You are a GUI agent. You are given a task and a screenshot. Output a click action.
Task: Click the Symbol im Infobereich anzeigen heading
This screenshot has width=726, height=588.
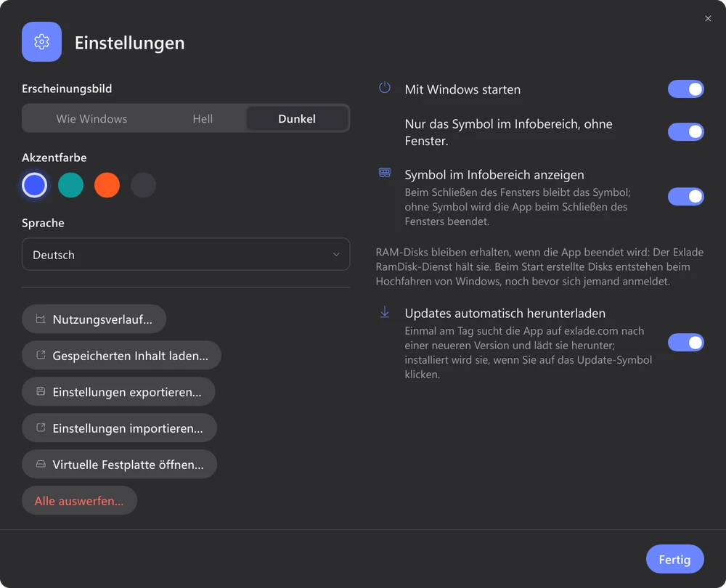tap(494, 174)
